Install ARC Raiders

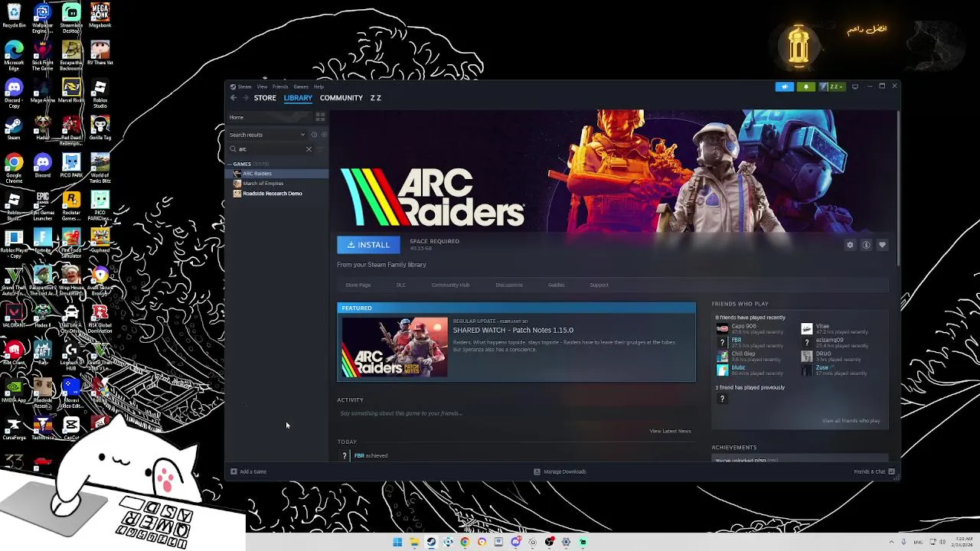(x=368, y=245)
